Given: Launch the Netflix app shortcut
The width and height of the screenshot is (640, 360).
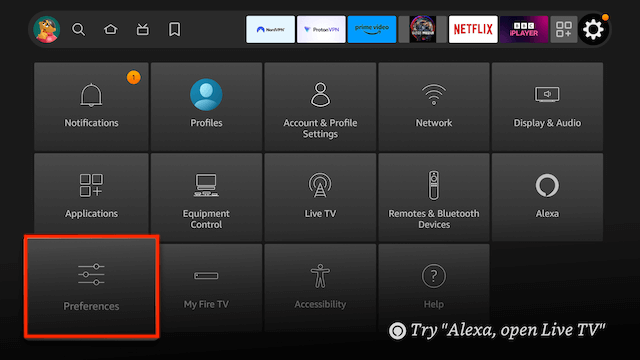Looking at the screenshot, I should pyautogui.click(x=473, y=29).
